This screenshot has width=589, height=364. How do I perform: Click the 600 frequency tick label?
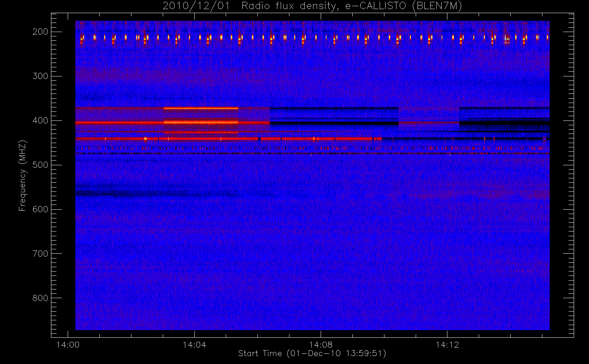[40, 209]
